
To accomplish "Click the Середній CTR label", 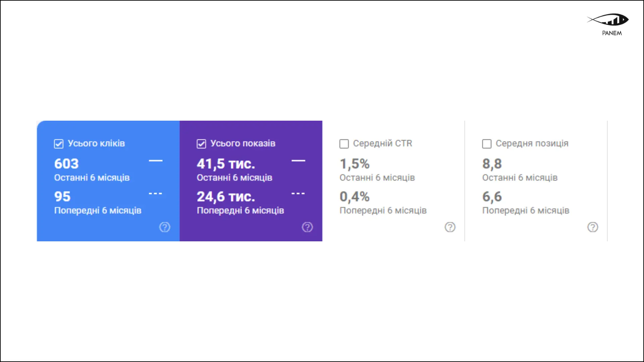I will [382, 143].
